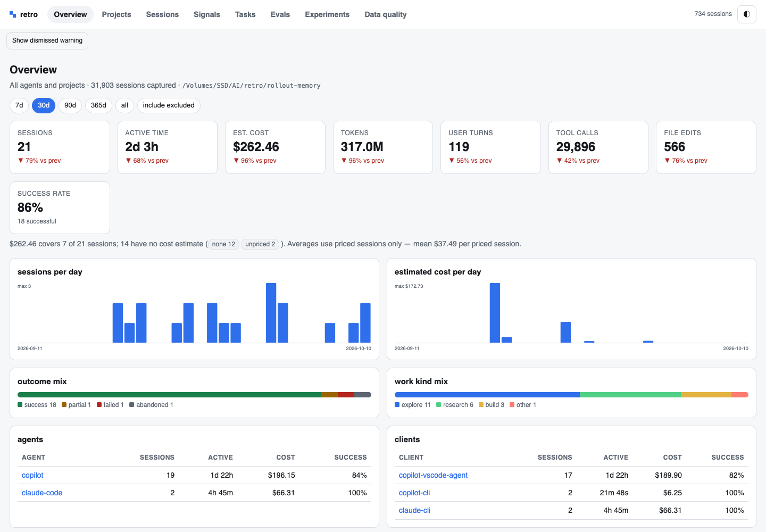Open the Experiments tab
Viewport: 766px width, 532px height.
(327, 14)
